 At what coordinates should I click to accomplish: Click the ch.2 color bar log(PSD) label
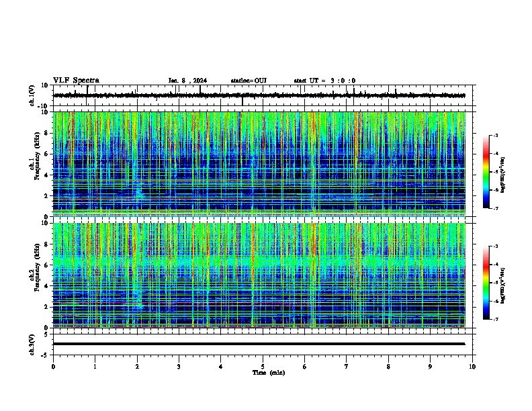[503, 285]
